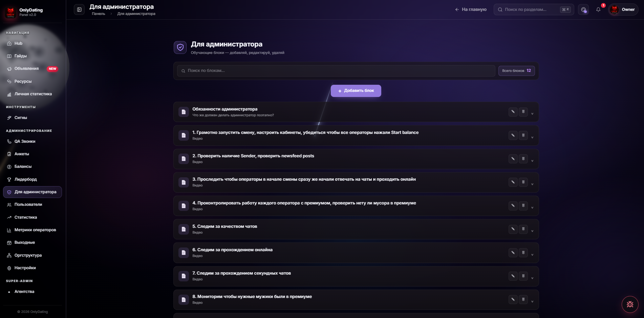Click the bug report button
Image resolution: width=644 pixels, height=318 pixels.
point(630,304)
